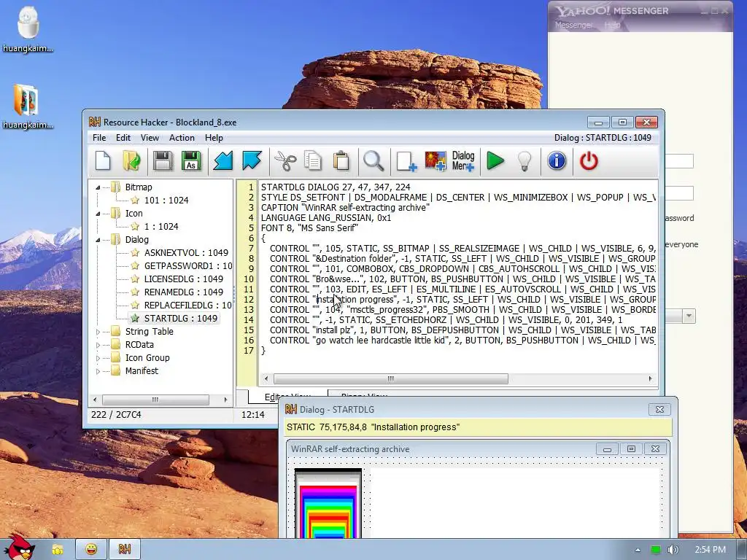Click the green Save As floppy icon
This screenshot has width=747, height=560.
tap(191, 161)
